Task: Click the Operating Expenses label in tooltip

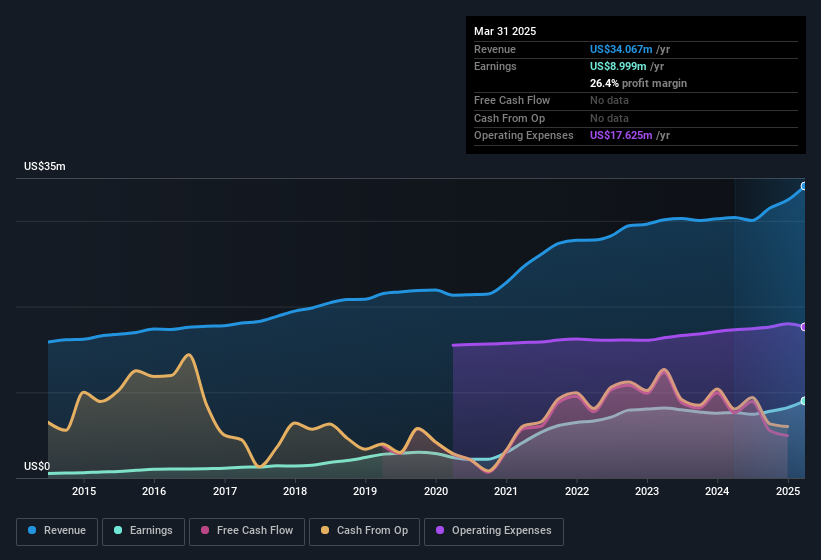Action: [x=524, y=136]
